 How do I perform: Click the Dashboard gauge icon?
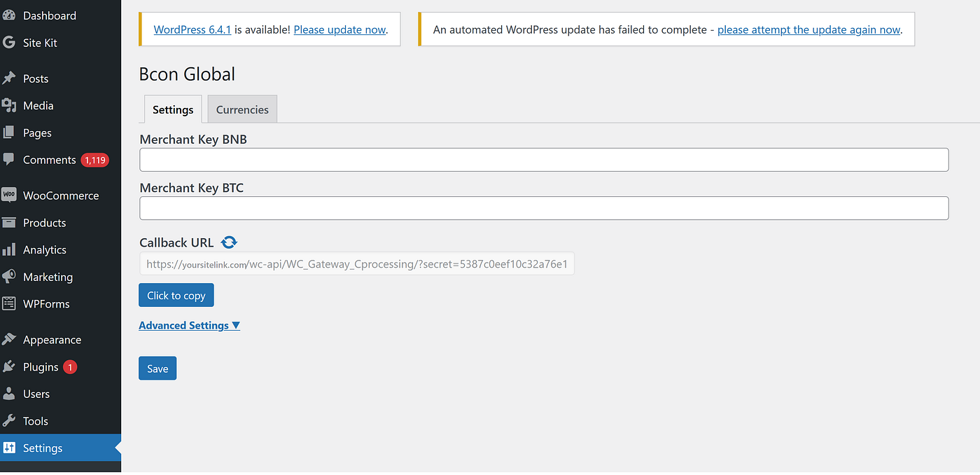[9, 15]
